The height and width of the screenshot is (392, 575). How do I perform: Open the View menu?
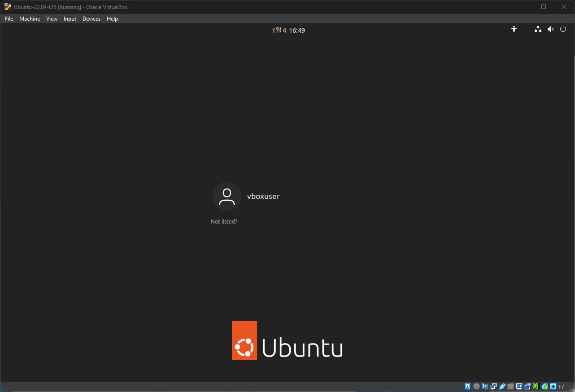(x=52, y=19)
